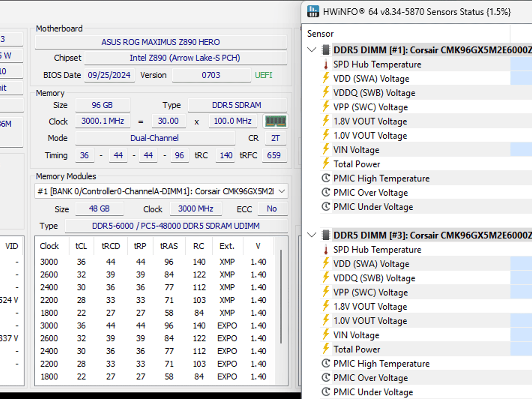The image size is (532, 399).
Task: Select DIMM #1 Total Power row
Action: 426,164
